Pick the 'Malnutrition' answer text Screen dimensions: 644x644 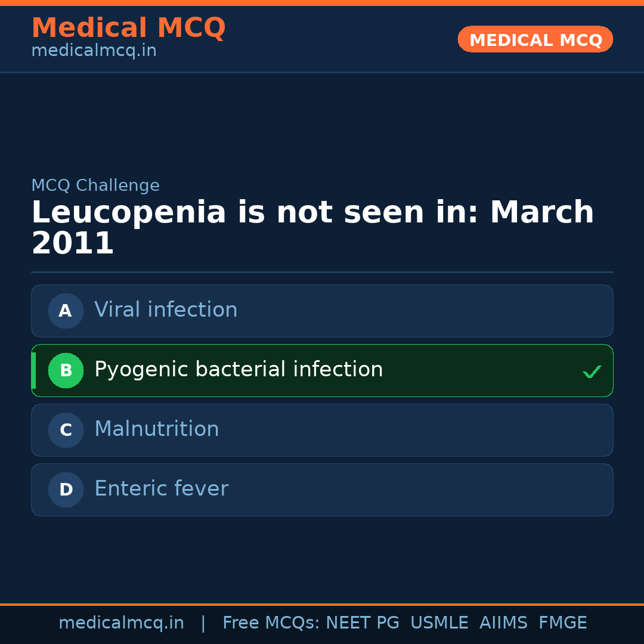point(157,429)
